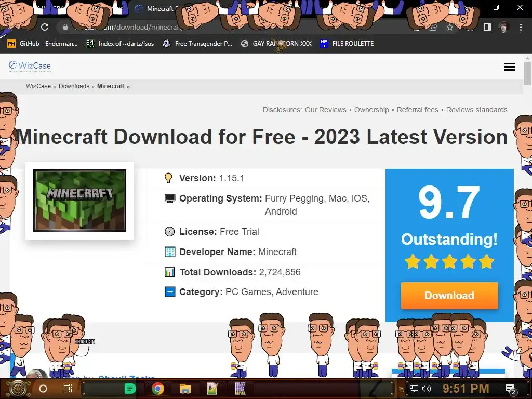The width and height of the screenshot is (532, 399).
Task: Click the 9:51 PM taskbar clock
Action: (466, 389)
